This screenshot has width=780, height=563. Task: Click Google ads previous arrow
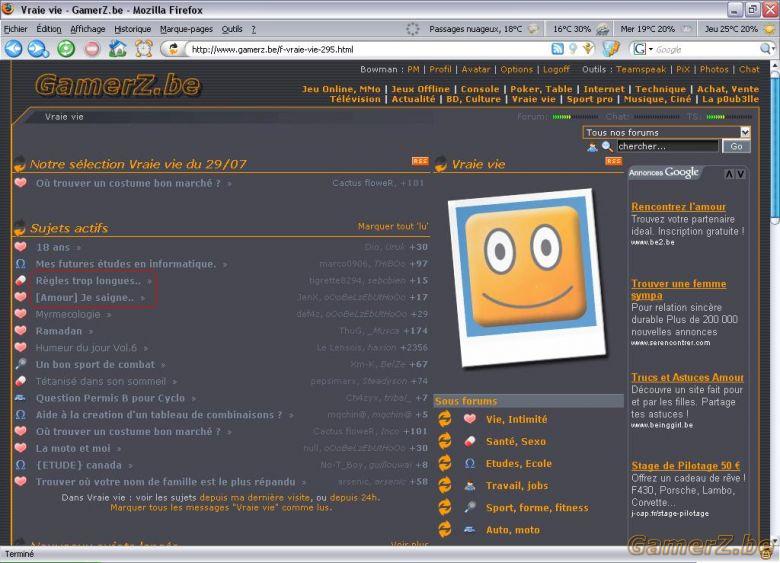click(729, 174)
